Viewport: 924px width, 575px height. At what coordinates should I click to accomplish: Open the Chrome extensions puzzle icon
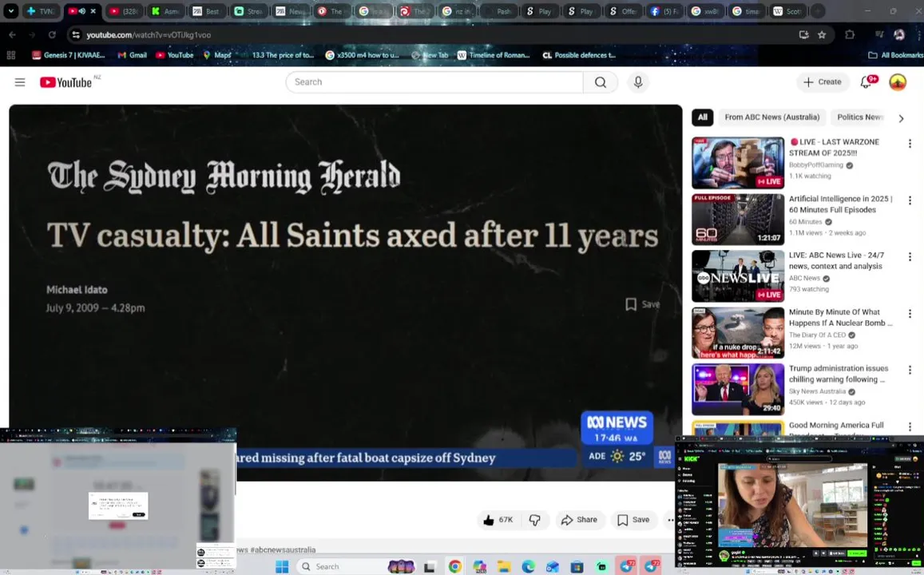click(849, 35)
